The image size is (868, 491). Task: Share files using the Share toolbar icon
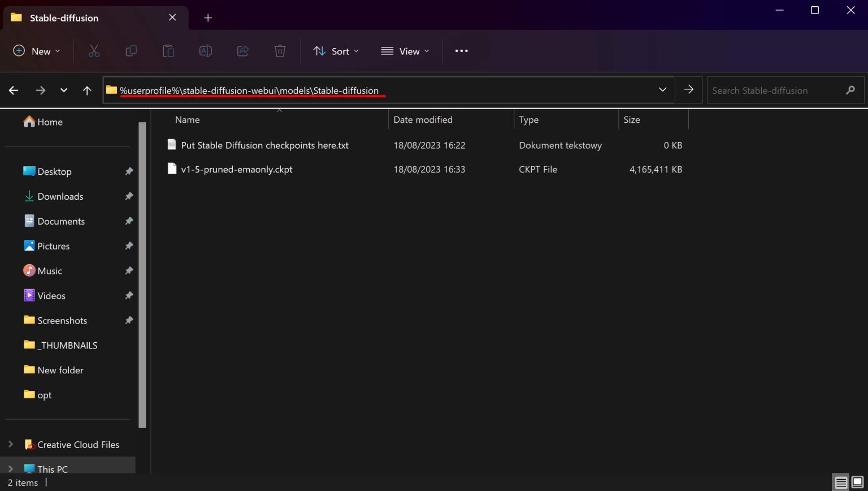pyautogui.click(x=242, y=51)
